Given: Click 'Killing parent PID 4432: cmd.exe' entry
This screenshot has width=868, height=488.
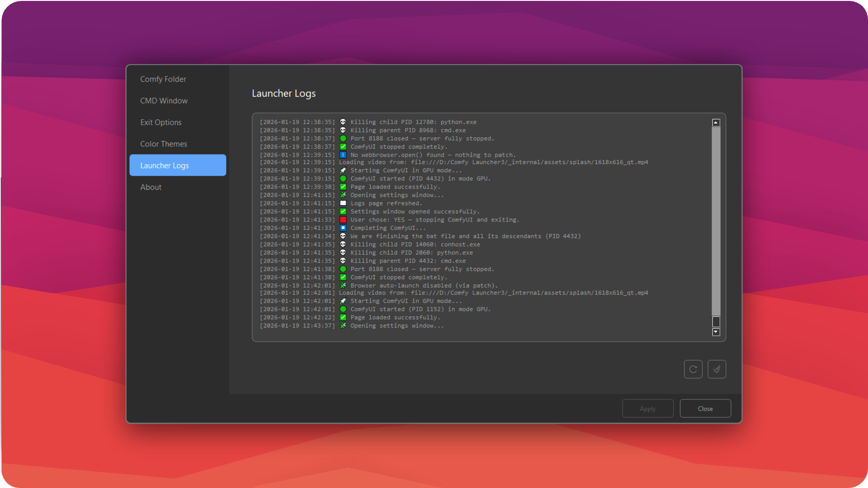Looking at the screenshot, I should point(363,261).
